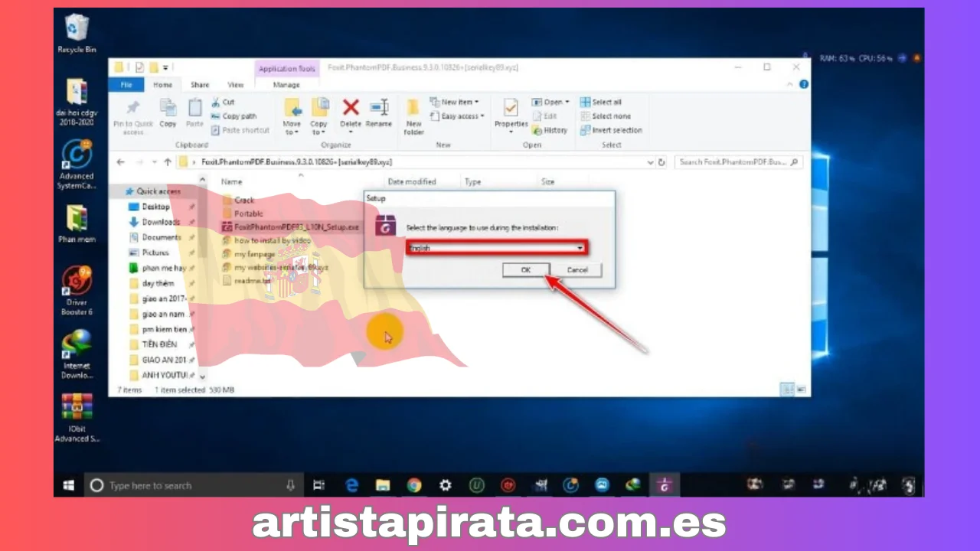
Task: Sort by the Name column header
Action: coord(231,182)
